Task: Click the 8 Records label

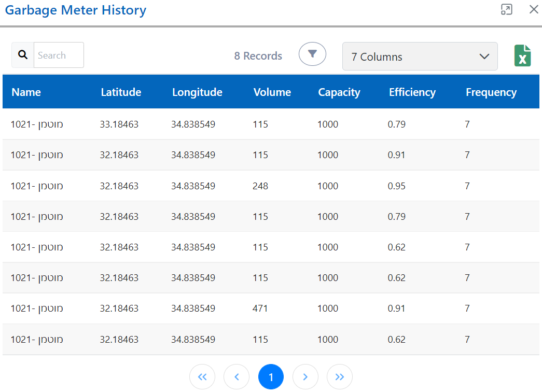Action: coord(258,55)
